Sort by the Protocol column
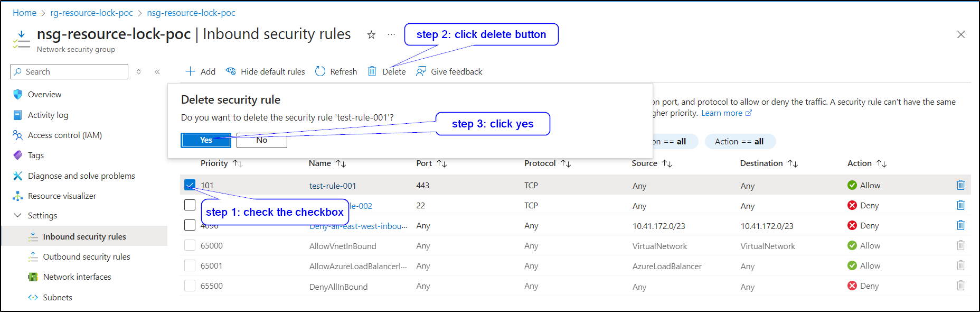 click(x=548, y=163)
